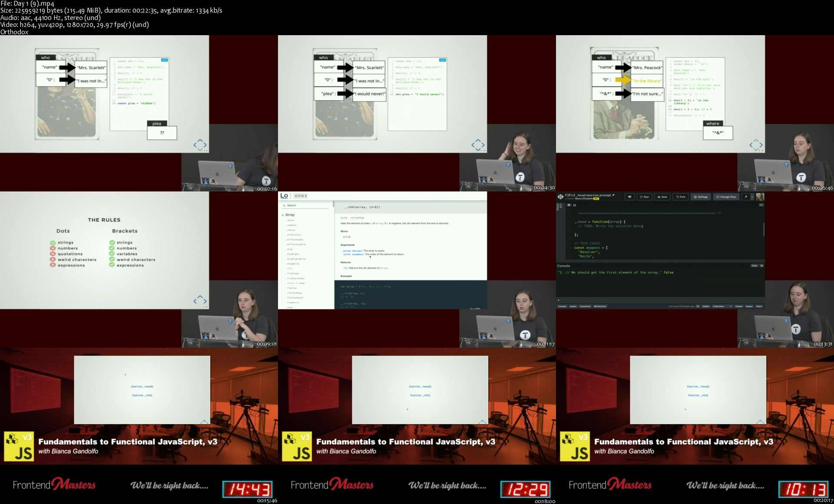Screen dimensions: 834x504
Task: Open the Comments tab in the CodePen footer
Action: point(585,306)
